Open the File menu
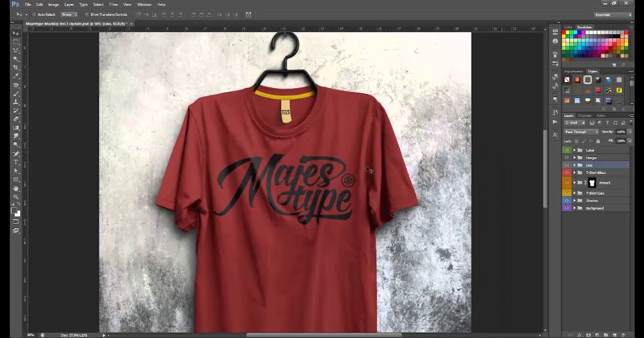Screen dimensions: 644x338 28,4
